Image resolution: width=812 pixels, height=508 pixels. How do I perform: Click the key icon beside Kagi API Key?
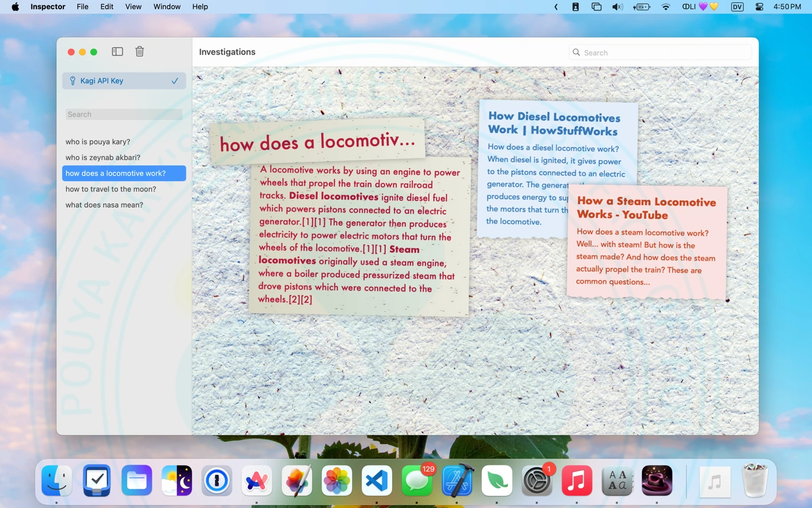[x=72, y=81]
